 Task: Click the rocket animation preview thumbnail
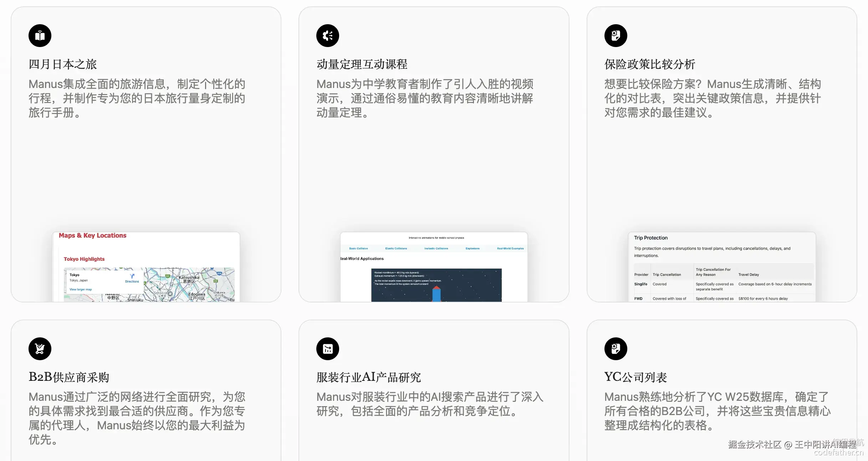pyautogui.click(x=436, y=285)
